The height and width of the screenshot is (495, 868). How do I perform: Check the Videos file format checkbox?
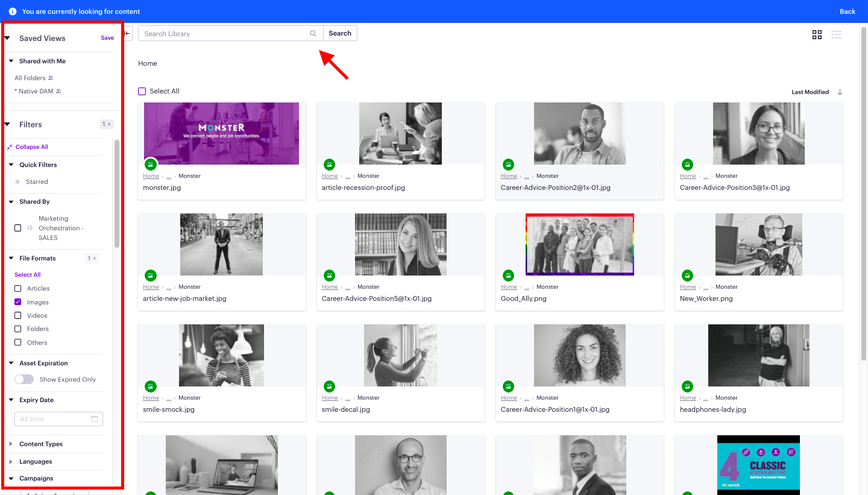pos(18,315)
